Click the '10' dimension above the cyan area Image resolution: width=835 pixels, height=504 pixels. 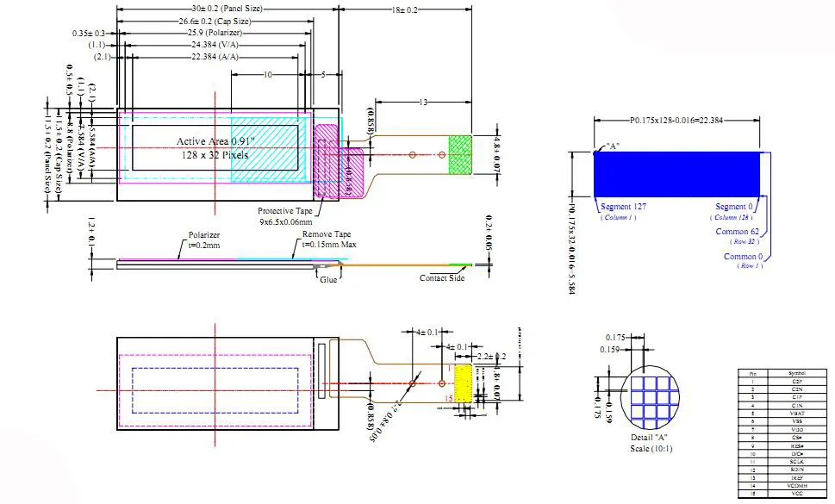tap(267, 74)
